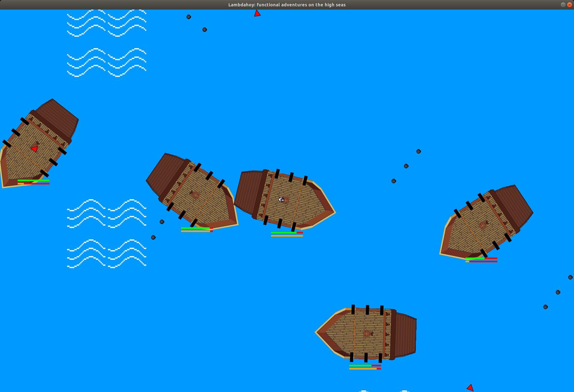Click the cannonball touching the right window edge

(570, 277)
